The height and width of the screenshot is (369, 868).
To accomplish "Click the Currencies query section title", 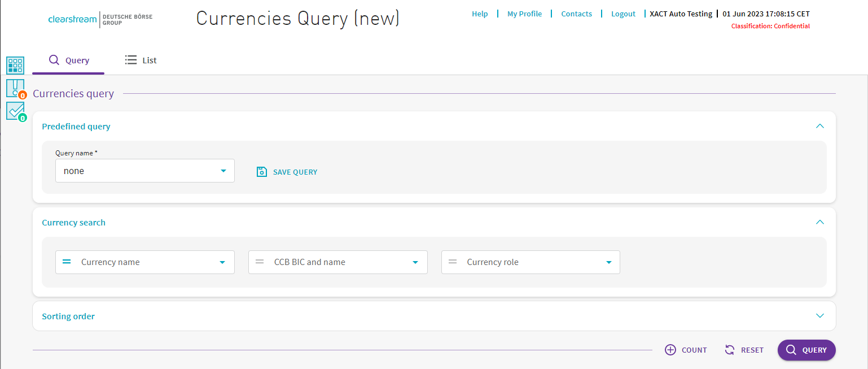I will (x=73, y=93).
